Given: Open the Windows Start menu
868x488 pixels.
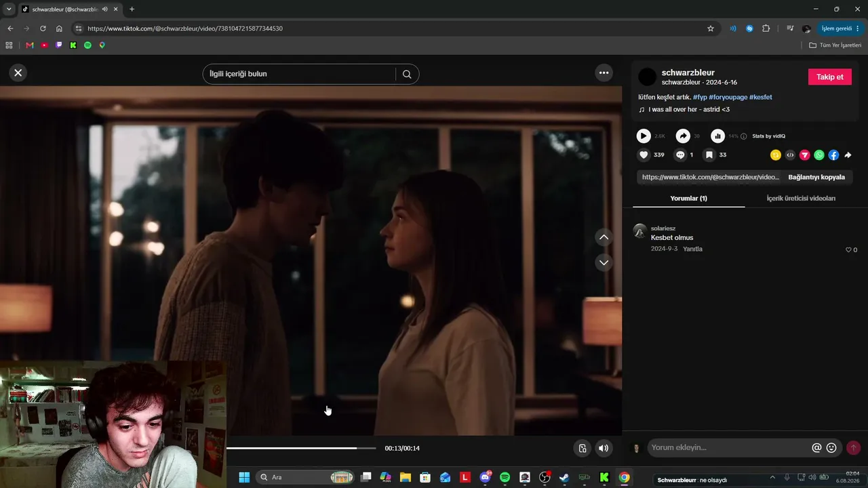Looking at the screenshot, I should pos(244,477).
